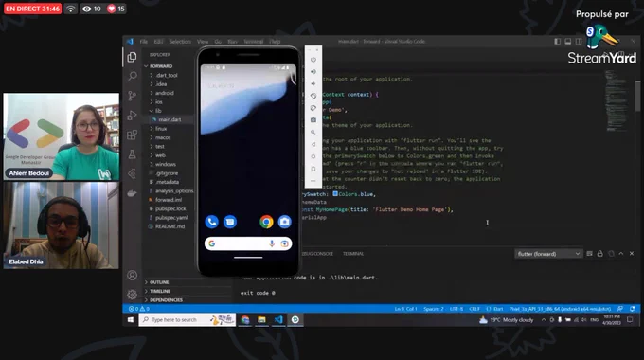Open the Accounts icon in activity bar
The image size is (644, 360).
132,275
